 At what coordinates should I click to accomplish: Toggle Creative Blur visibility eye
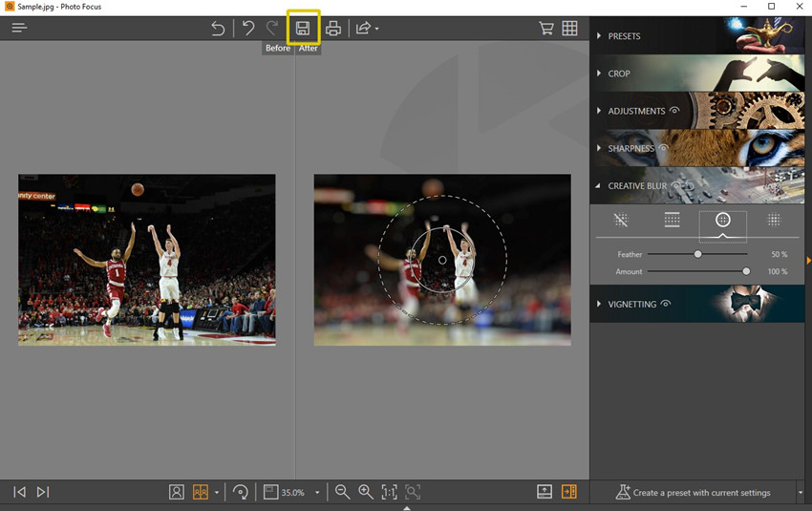click(x=675, y=185)
